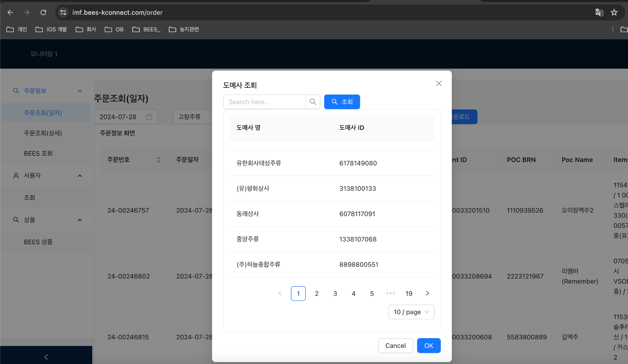Click the magnifier icon inside the search box
Image resolution: width=628 pixels, height=364 pixels.
pyautogui.click(x=313, y=102)
